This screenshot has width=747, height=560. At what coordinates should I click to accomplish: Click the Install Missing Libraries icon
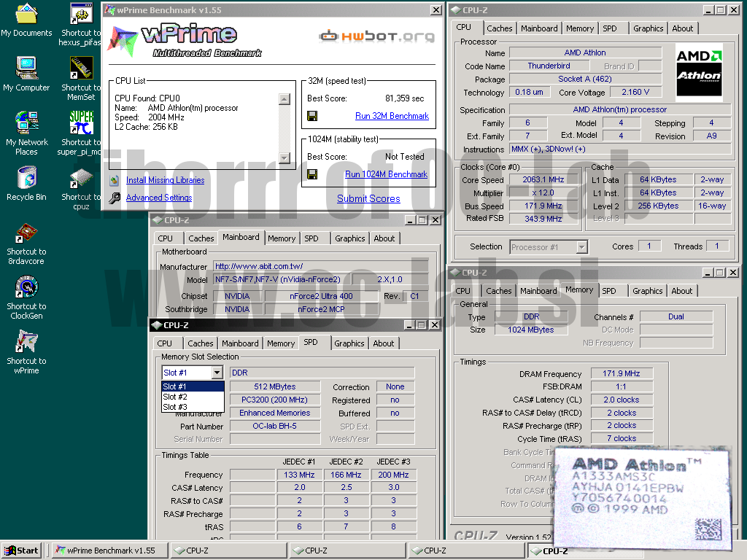coord(115,181)
